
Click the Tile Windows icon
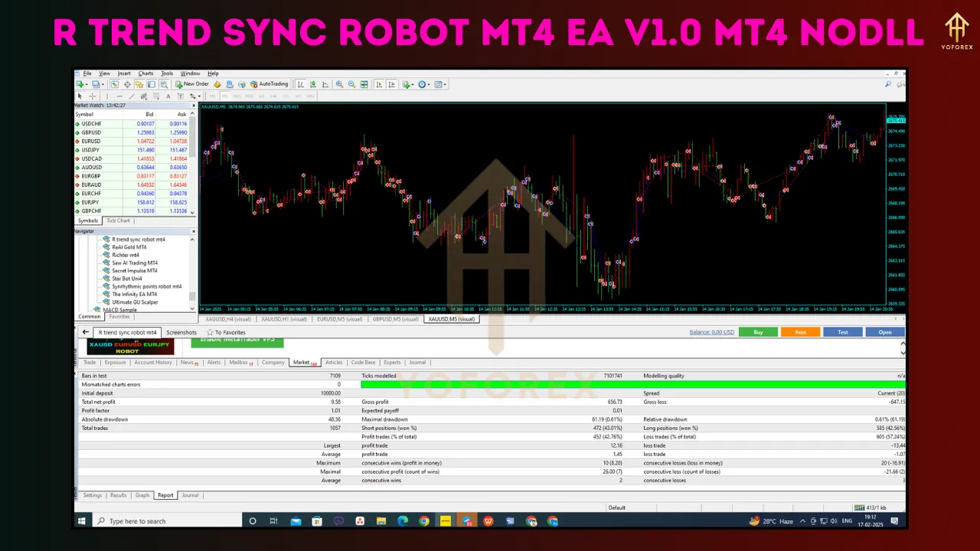click(364, 84)
